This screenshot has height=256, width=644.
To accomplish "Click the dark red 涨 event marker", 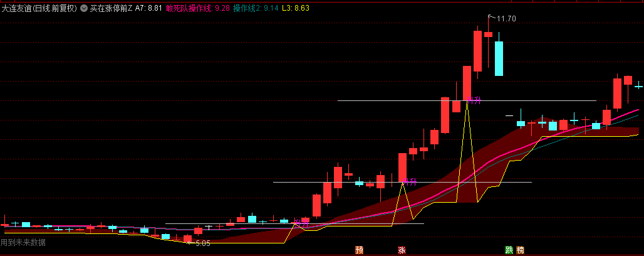I will (x=402, y=250).
